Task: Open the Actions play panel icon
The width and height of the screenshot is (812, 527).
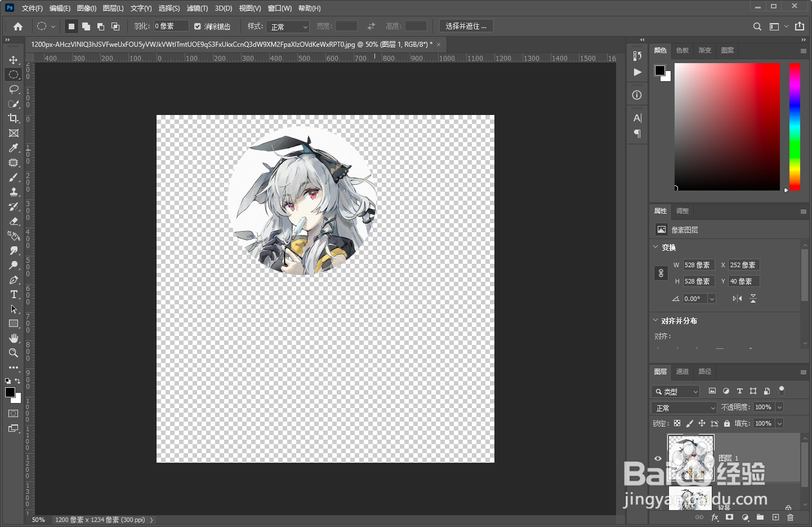Action: (637, 72)
